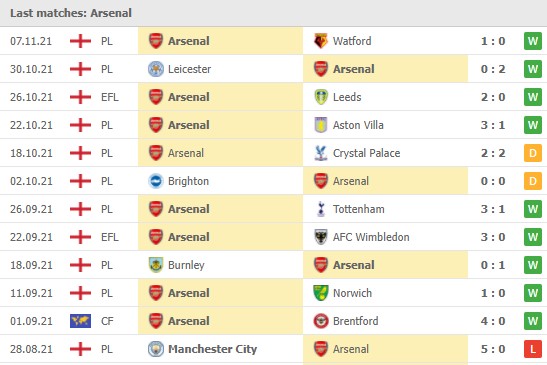The image size is (547, 365).
Task: Click the red L result badge
Action: coord(533,349)
